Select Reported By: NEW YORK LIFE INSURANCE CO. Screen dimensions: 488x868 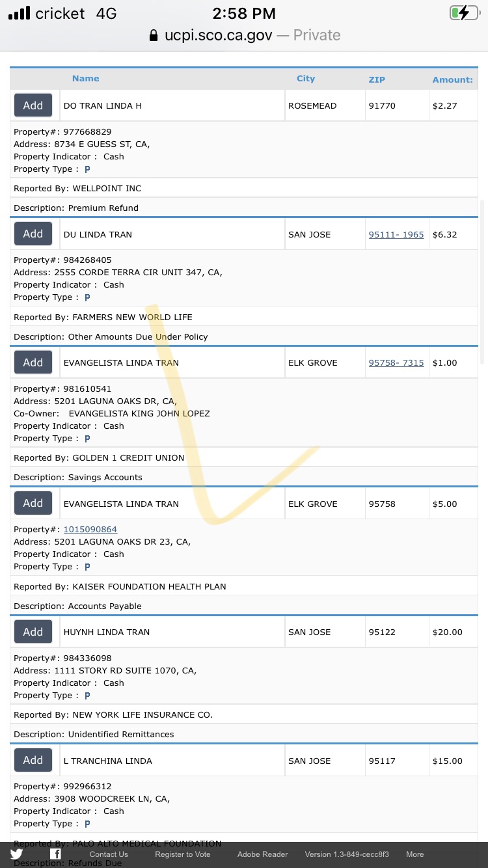[x=113, y=715]
